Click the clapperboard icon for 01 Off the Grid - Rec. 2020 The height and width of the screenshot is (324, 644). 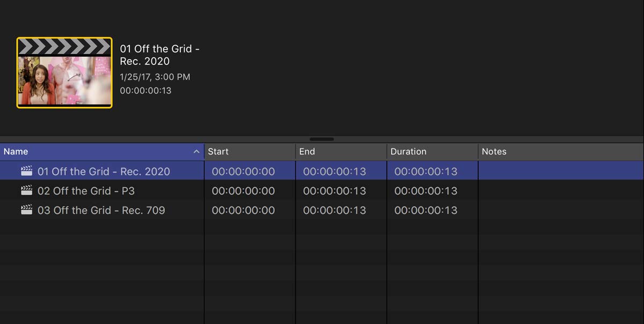[26, 171]
